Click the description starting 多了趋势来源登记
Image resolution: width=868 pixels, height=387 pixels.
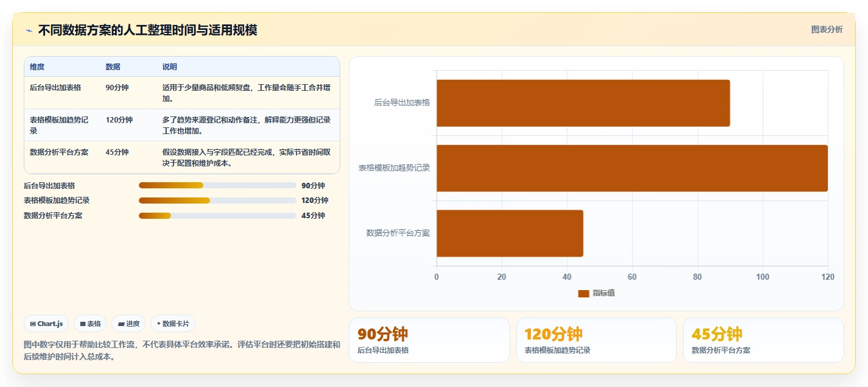point(247,125)
